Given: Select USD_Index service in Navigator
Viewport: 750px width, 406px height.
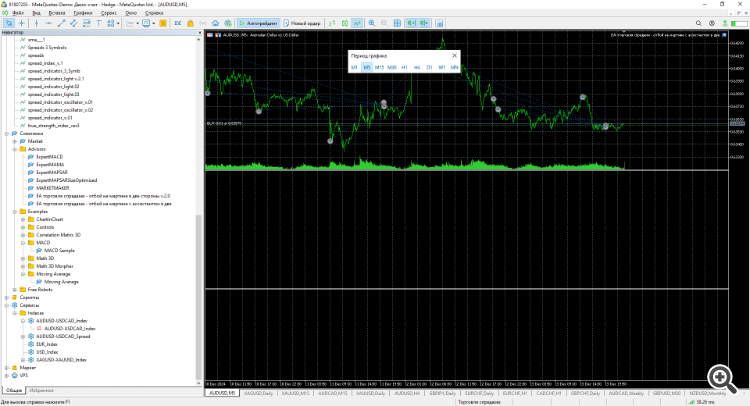Looking at the screenshot, I should 47,352.
